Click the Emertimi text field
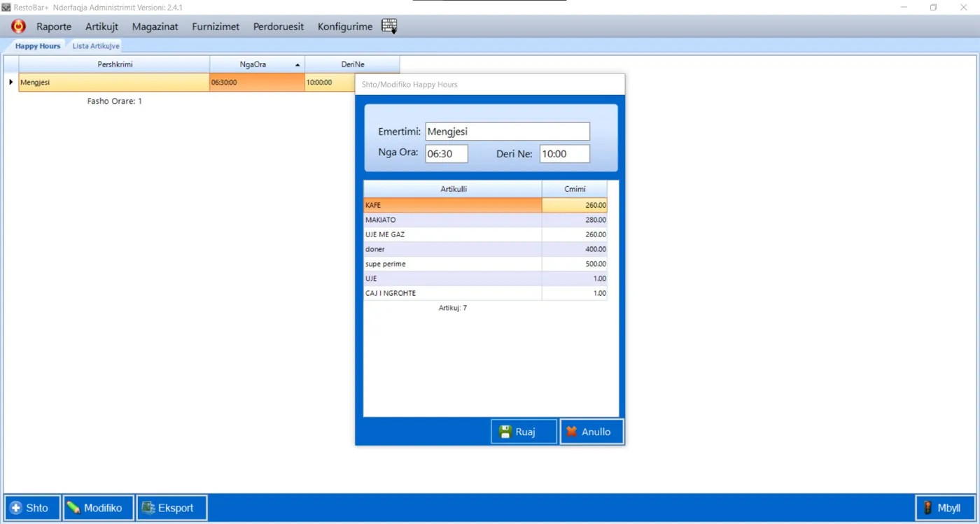 coord(507,132)
